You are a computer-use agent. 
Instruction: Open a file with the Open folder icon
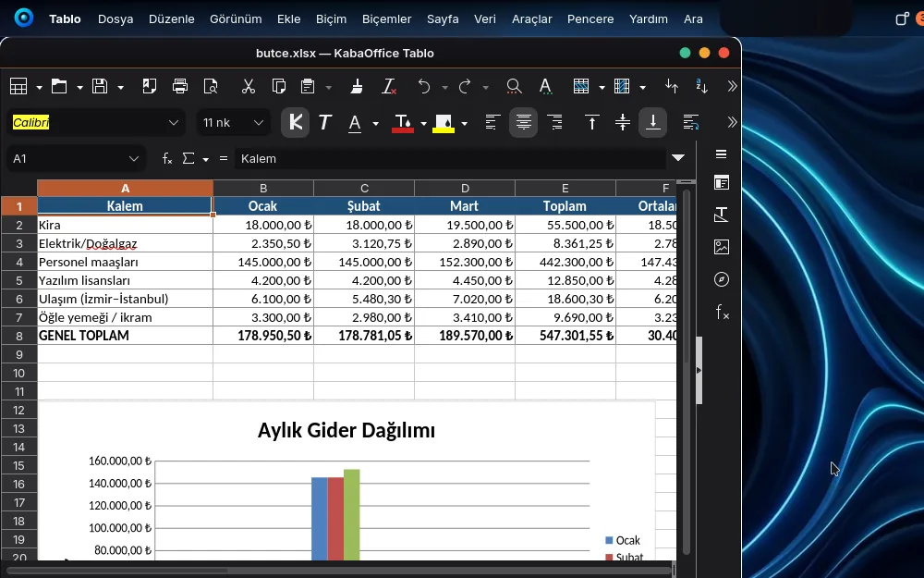tap(59, 86)
